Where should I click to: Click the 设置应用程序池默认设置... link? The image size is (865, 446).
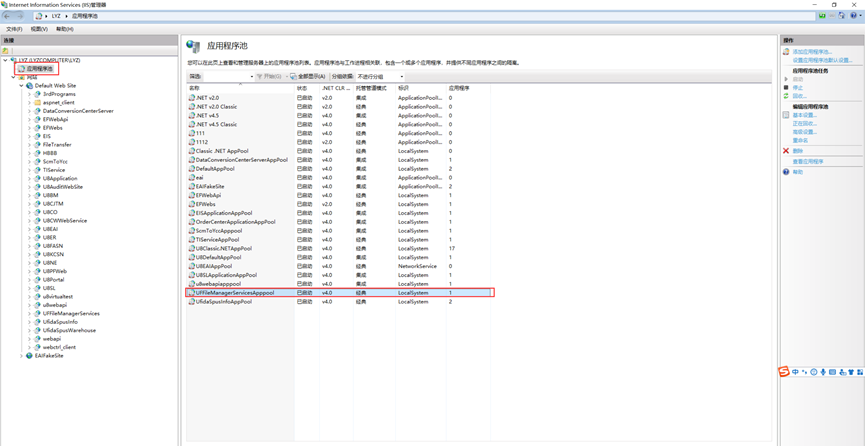pos(823,60)
